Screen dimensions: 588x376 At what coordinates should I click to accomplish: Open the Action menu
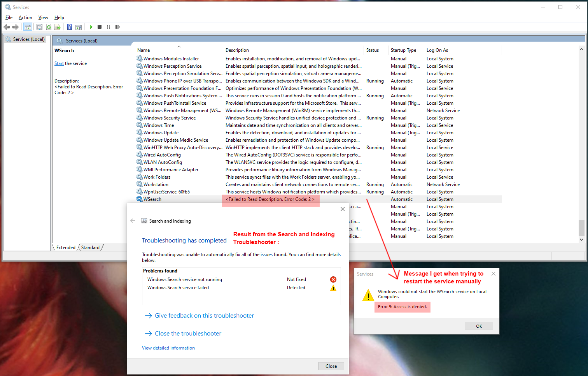[x=25, y=17]
